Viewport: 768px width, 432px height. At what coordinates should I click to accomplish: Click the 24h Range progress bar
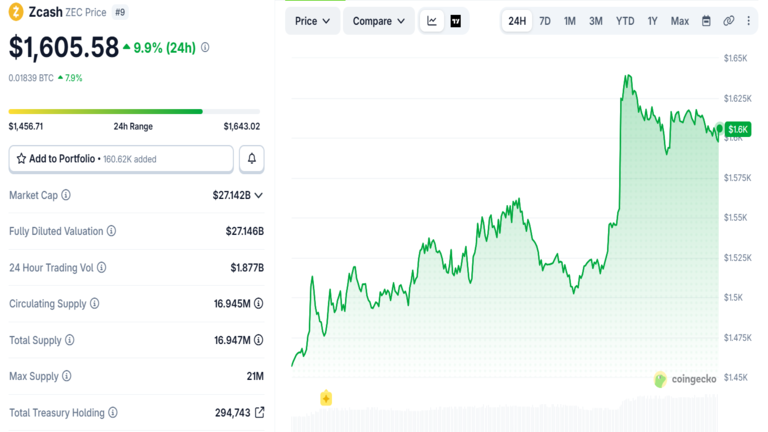pyautogui.click(x=134, y=112)
